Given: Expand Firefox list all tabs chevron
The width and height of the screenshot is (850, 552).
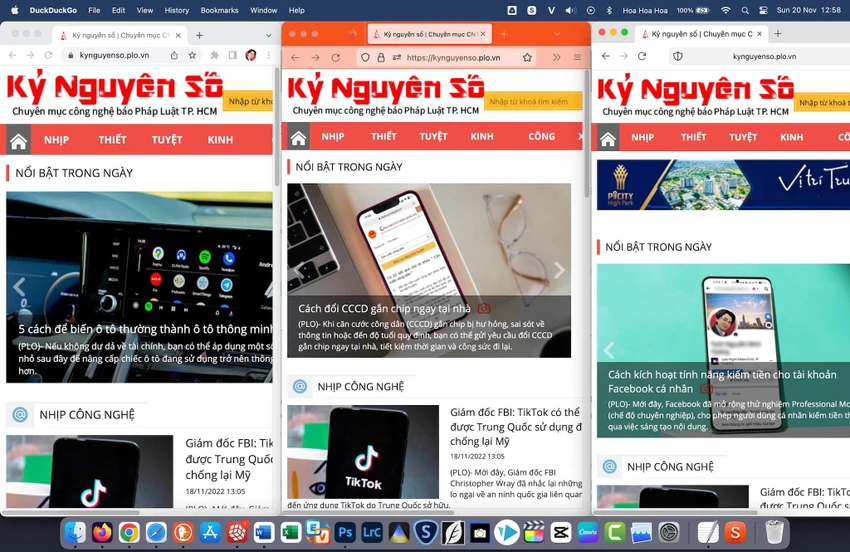Looking at the screenshot, I should coord(557,34).
